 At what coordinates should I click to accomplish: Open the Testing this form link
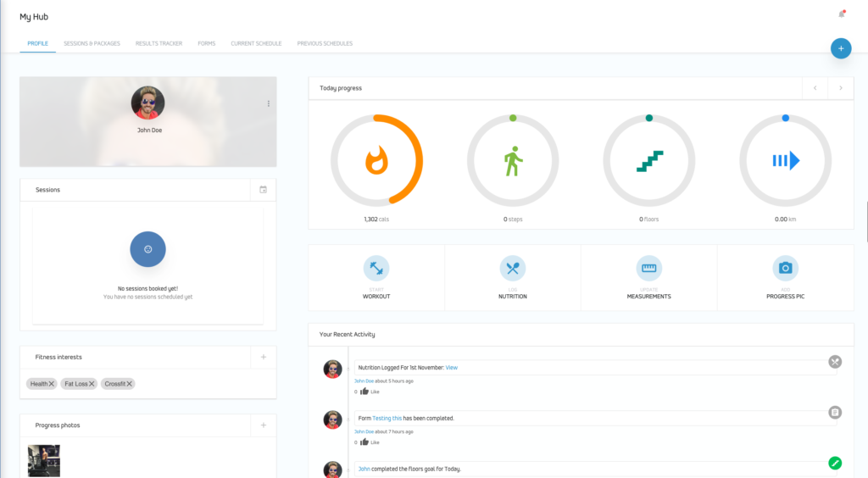(x=387, y=419)
